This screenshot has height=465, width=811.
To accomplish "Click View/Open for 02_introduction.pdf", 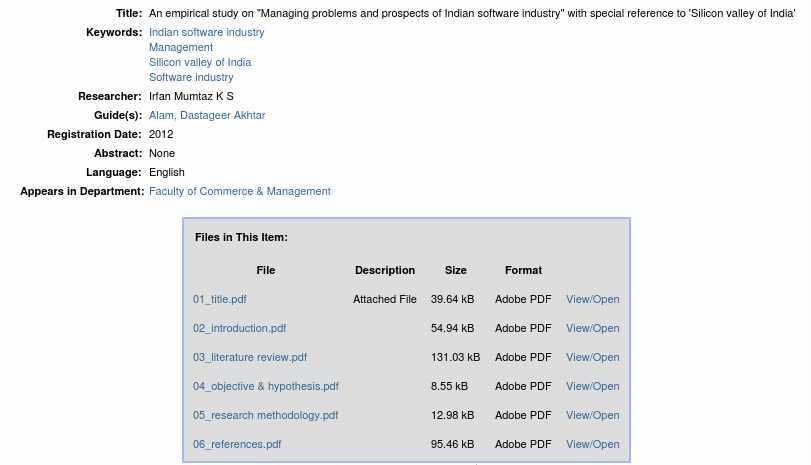I will pyautogui.click(x=592, y=328).
